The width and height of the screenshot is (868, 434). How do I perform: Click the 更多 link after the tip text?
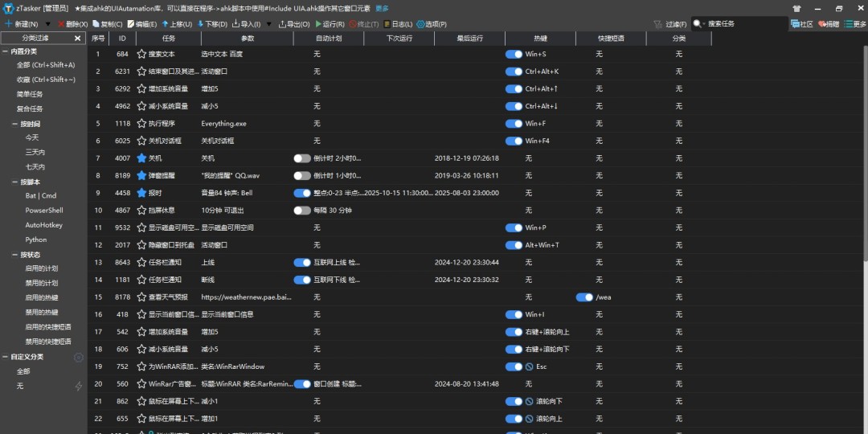(382, 8)
